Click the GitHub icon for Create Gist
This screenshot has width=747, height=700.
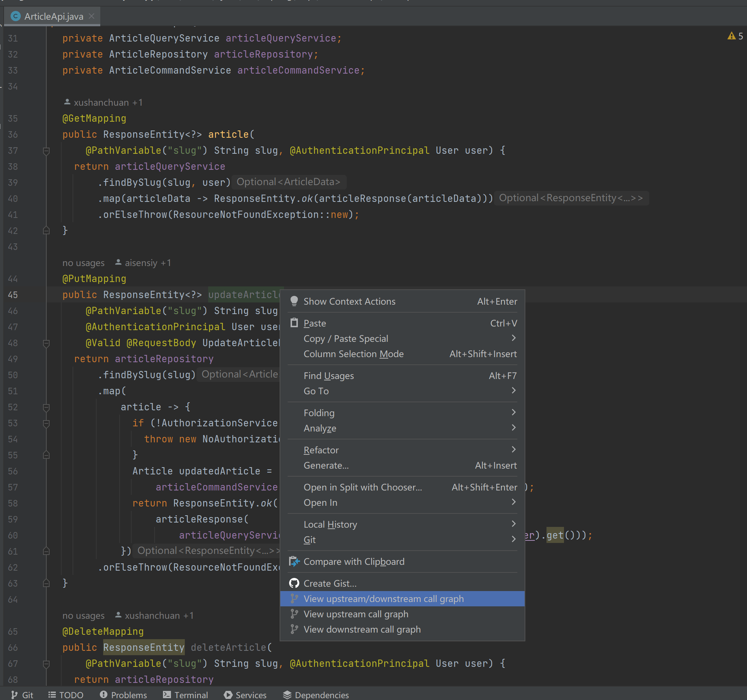294,583
